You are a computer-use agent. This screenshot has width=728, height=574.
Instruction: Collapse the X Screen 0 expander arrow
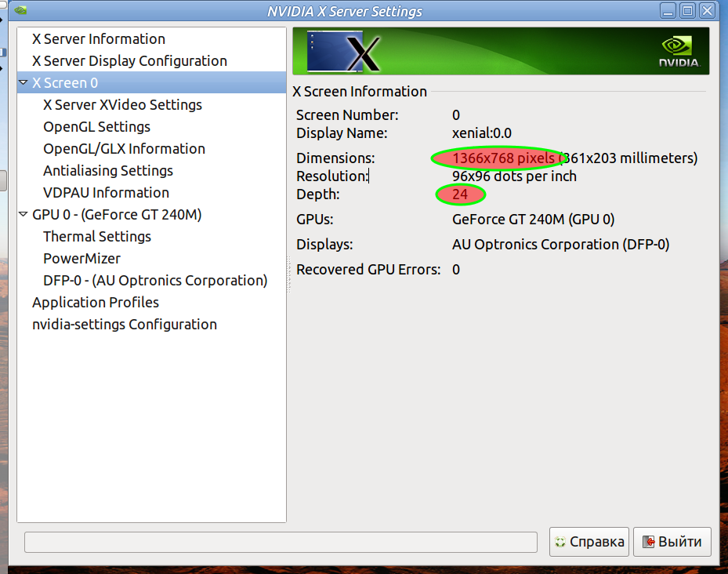tap(24, 83)
